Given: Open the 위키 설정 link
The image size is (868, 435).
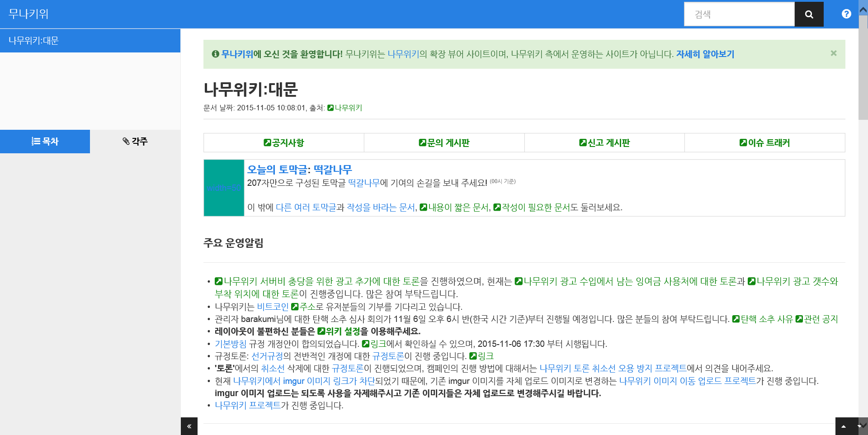Looking at the screenshot, I should tap(339, 331).
